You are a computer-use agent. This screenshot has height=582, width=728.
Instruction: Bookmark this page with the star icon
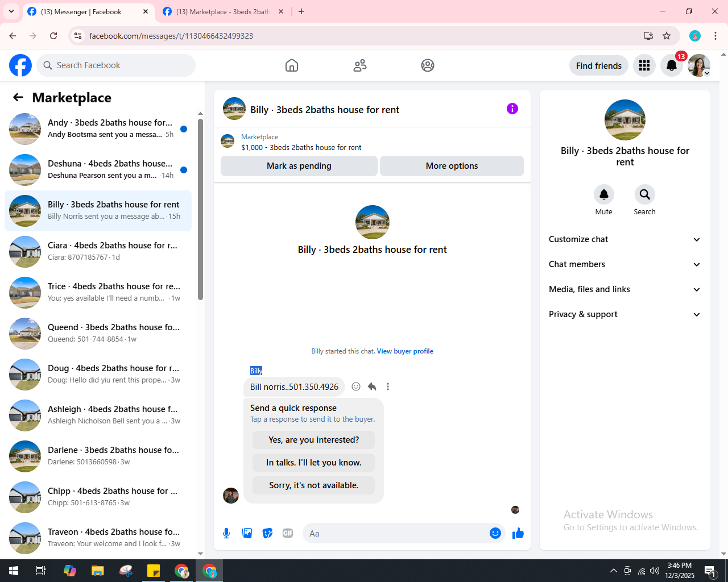pyautogui.click(x=667, y=36)
